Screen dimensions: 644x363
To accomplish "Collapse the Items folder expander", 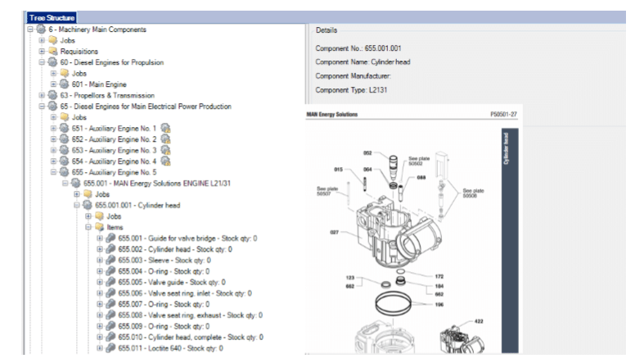I will tap(88, 227).
